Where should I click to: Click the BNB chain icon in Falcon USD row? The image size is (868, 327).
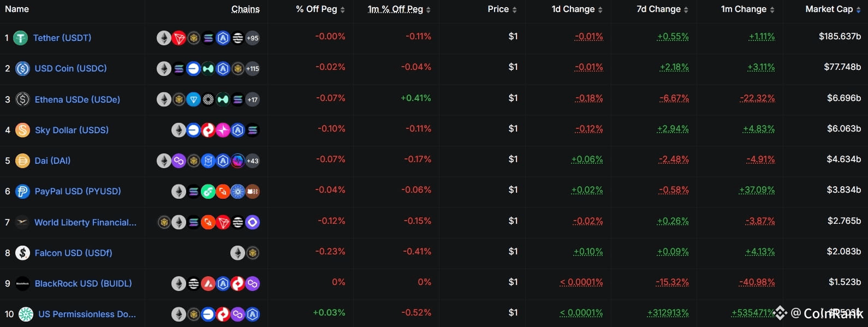coord(252,253)
